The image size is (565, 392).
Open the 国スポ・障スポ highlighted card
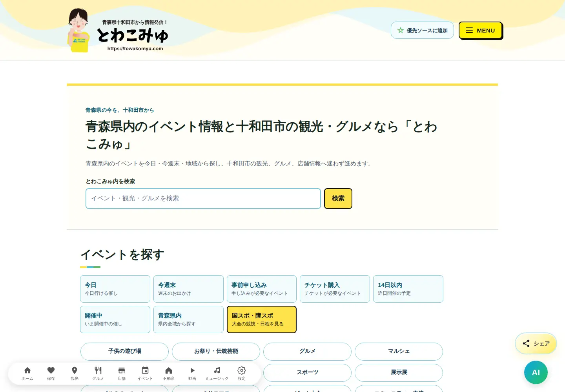[262, 319]
